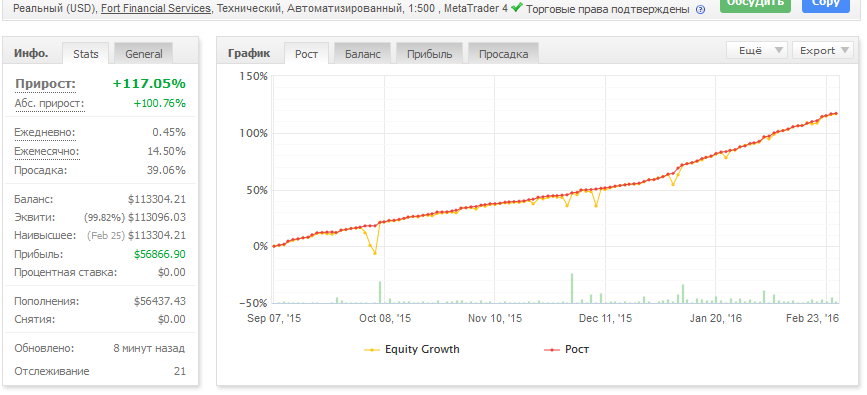This screenshot has width=867, height=395.
Task: Click the 39.06% drawdown value
Action: (166, 170)
